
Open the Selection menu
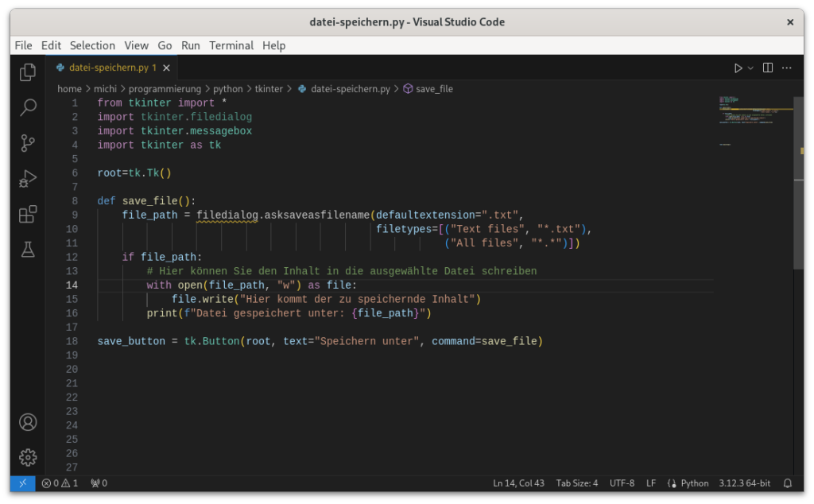(92, 45)
